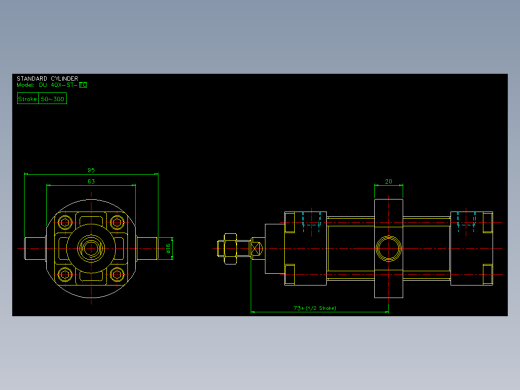The width and height of the screenshot is (520, 390).
Task: Click the 'ø16' diameter dimension label
Action: tap(168, 248)
